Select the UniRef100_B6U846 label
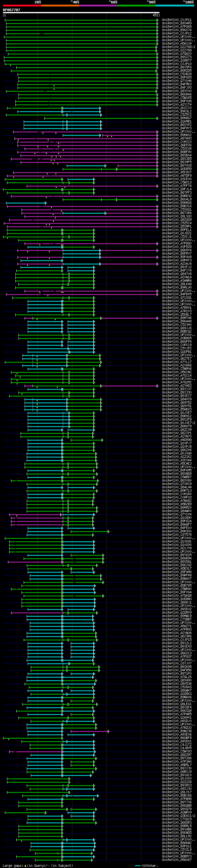Image resolution: width=197 pixels, height=868 pixels. coord(176,94)
